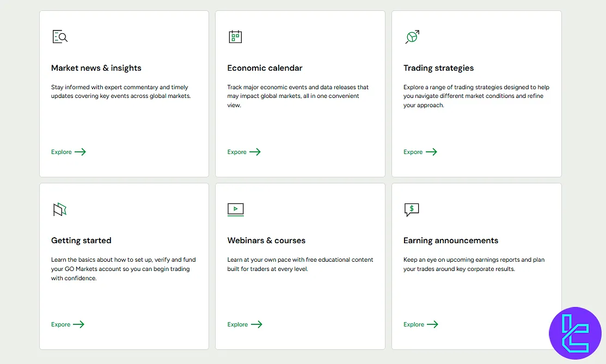Select the Economic calendar card
The height and width of the screenshot is (364, 606).
[x=300, y=94]
